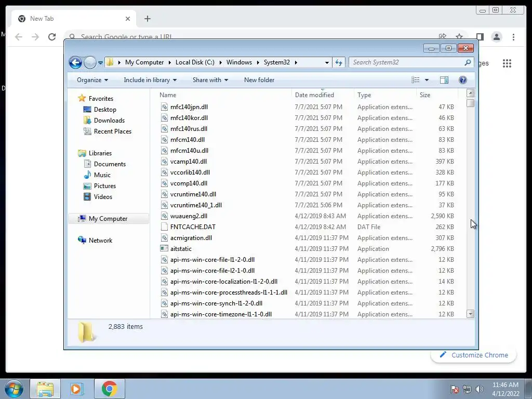This screenshot has width=532, height=399.
Task: Open recent locations dropdown beside Forward arrow
Action: click(x=100, y=63)
